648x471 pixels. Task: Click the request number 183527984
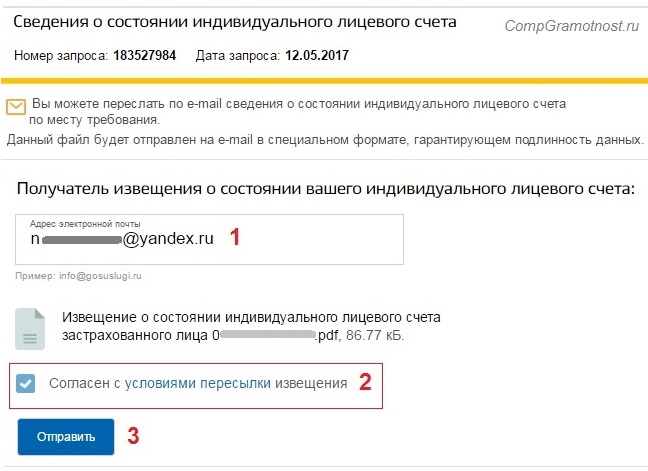pos(145,55)
